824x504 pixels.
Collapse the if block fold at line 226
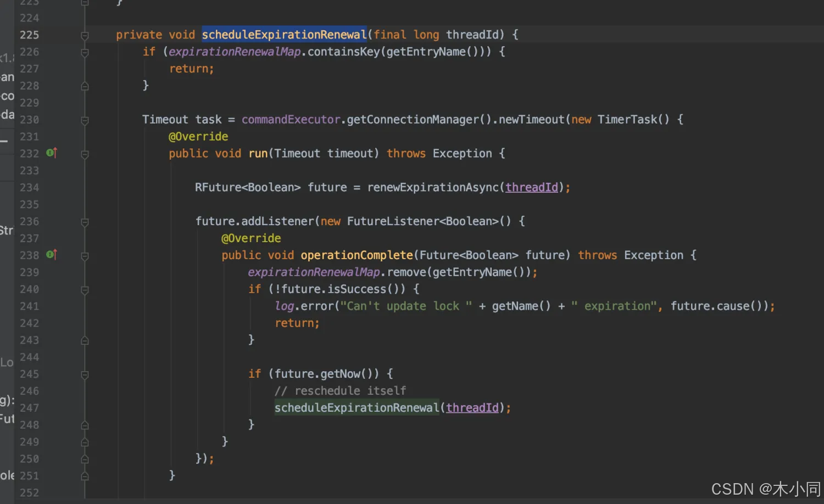[85, 53]
